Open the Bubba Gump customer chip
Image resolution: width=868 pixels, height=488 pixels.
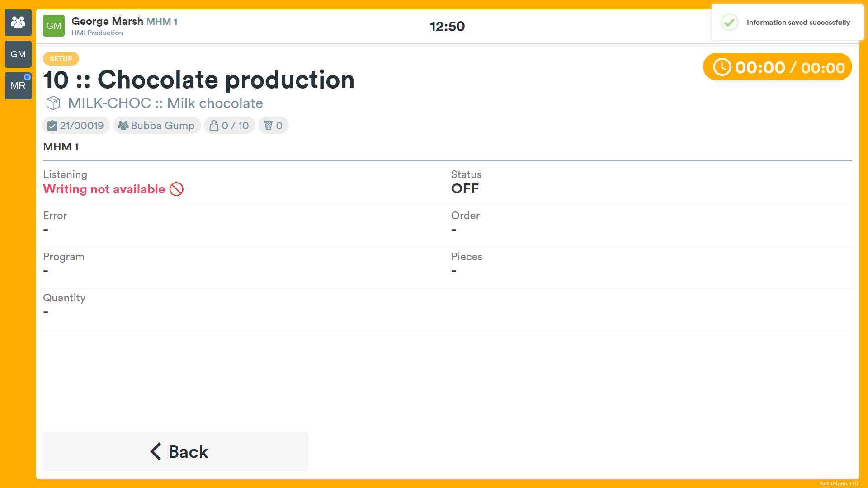157,126
